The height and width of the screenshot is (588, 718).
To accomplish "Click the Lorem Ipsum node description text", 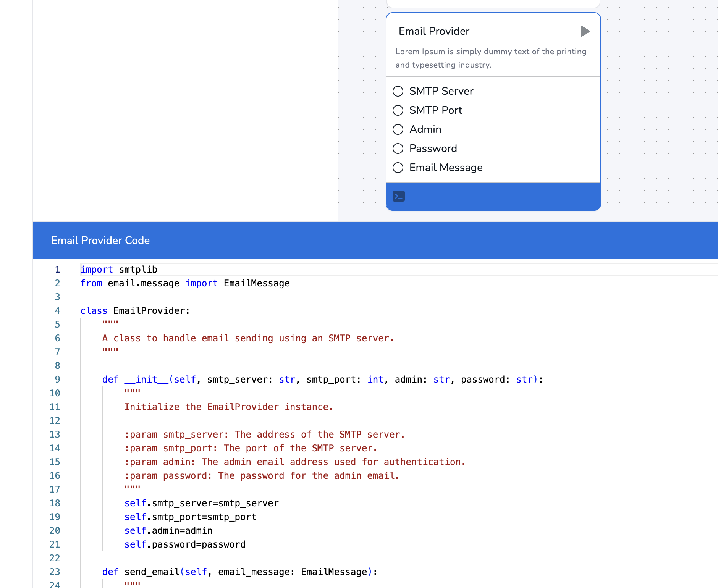I will pyautogui.click(x=491, y=58).
